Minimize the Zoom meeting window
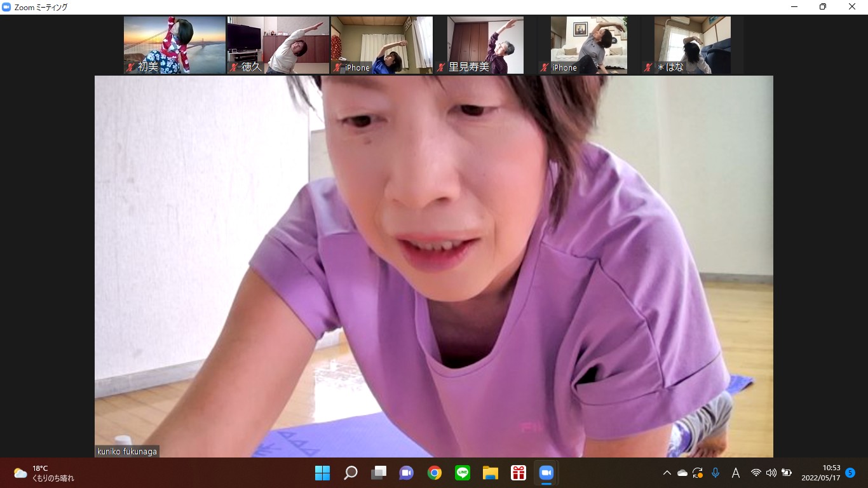This screenshot has width=868, height=488. tap(795, 7)
